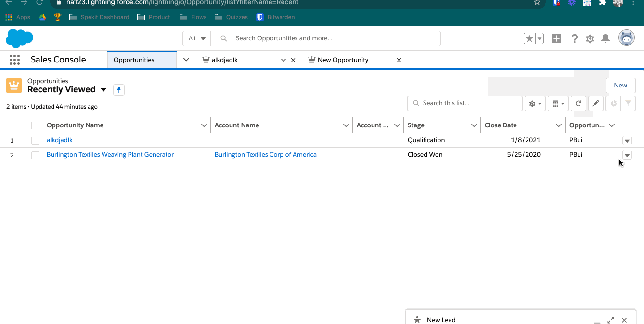644x324 pixels.
Task: Show row actions for alkdjadlk
Action: pyautogui.click(x=627, y=141)
